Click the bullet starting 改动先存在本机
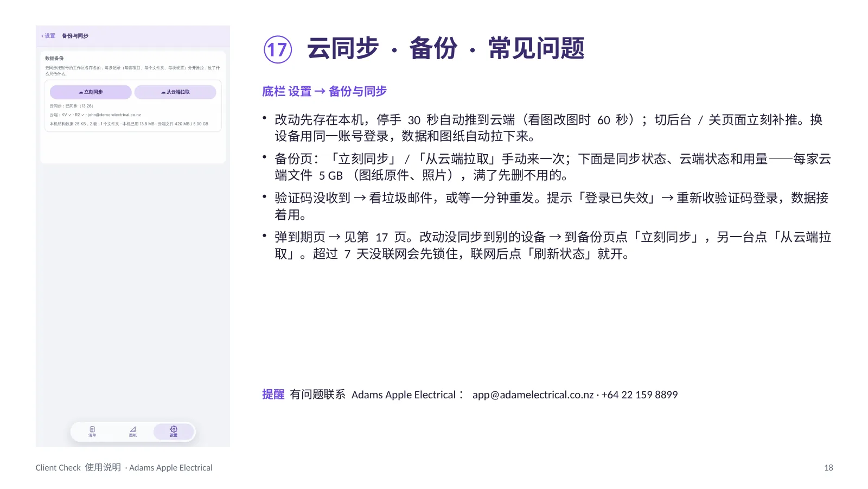The image size is (868, 489). click(548, 128)
